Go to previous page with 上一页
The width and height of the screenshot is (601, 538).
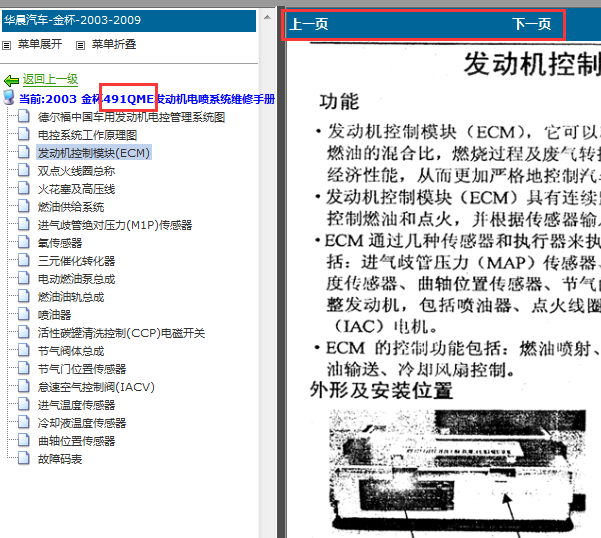click(x=309, y=24)
